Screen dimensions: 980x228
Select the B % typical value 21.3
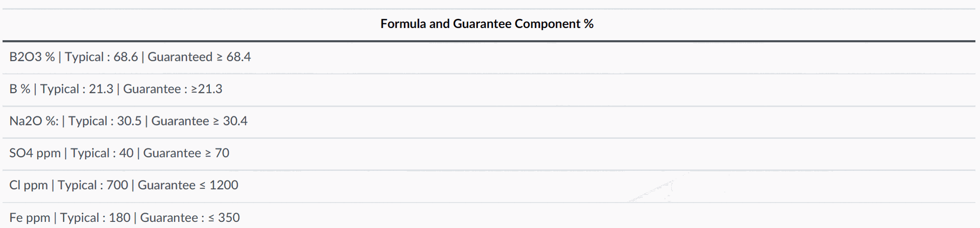tap(101, 89)
